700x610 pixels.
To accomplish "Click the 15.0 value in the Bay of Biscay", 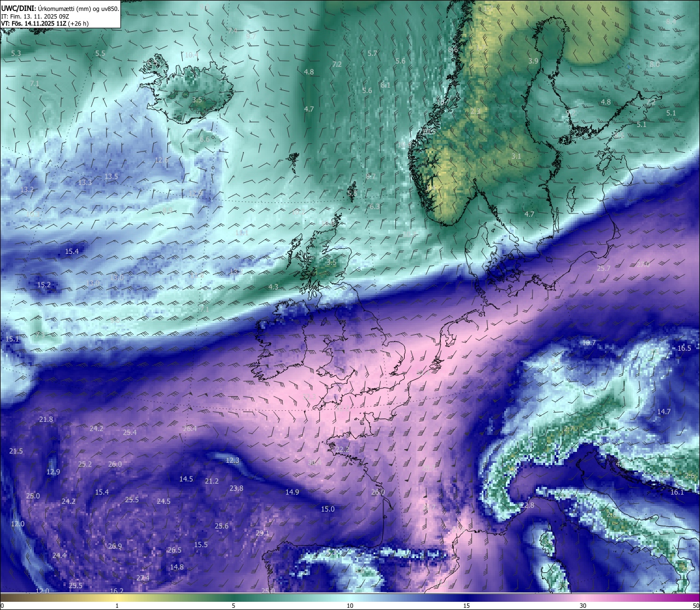I will [x=328, y=509].
